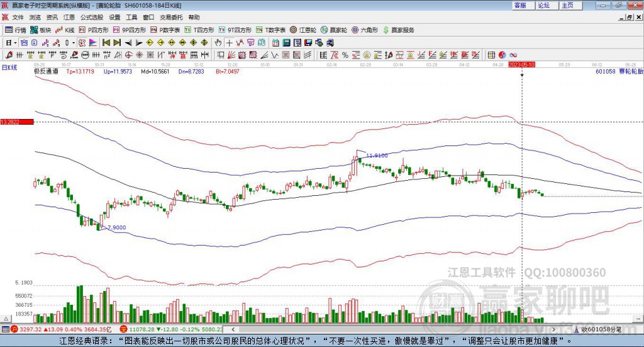Toggle the pink flag chart icon
This screenshot has width=644, height=347.
(x=93, y=43)
